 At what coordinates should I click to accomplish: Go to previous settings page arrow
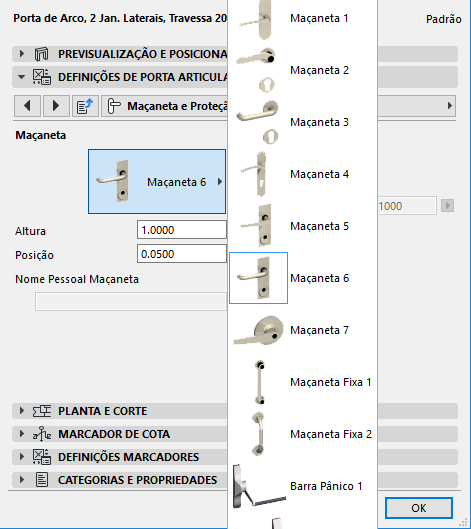[28, 106]
